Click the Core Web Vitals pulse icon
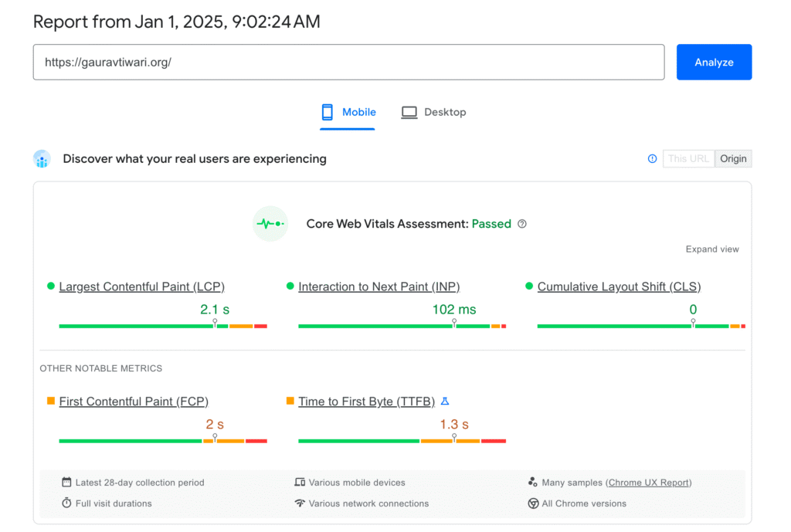This screenshot has height=532, width=791. 270,223
